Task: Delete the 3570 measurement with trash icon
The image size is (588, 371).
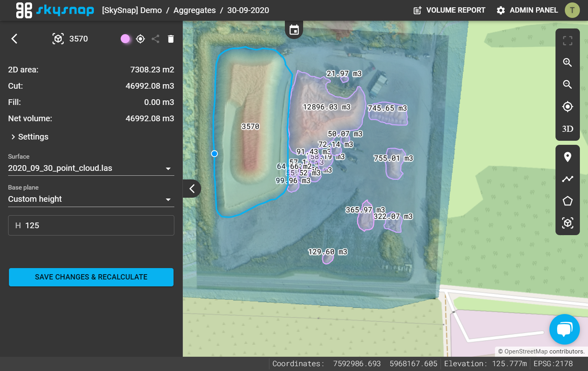Action: click(171, 39)
